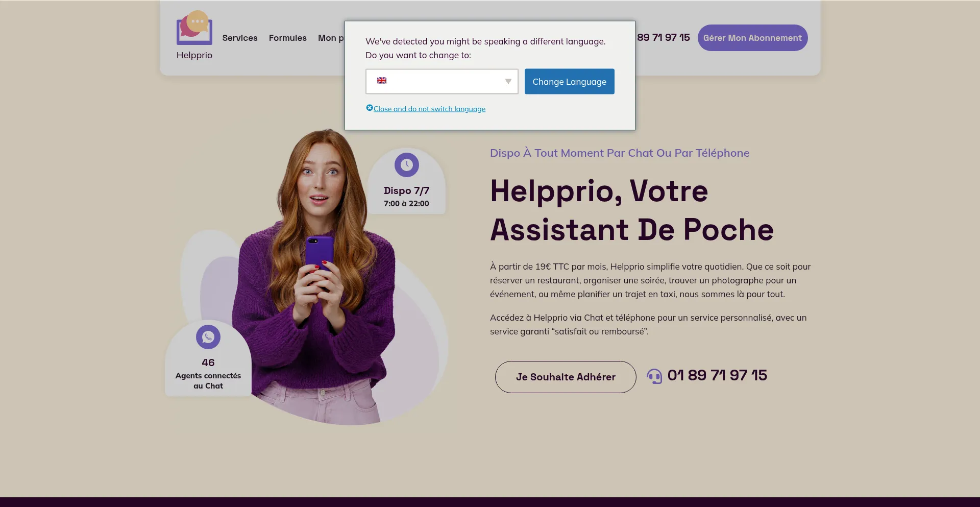
Task: Click the Dispo 7/7 availability badge
Action: coord(406,181)
